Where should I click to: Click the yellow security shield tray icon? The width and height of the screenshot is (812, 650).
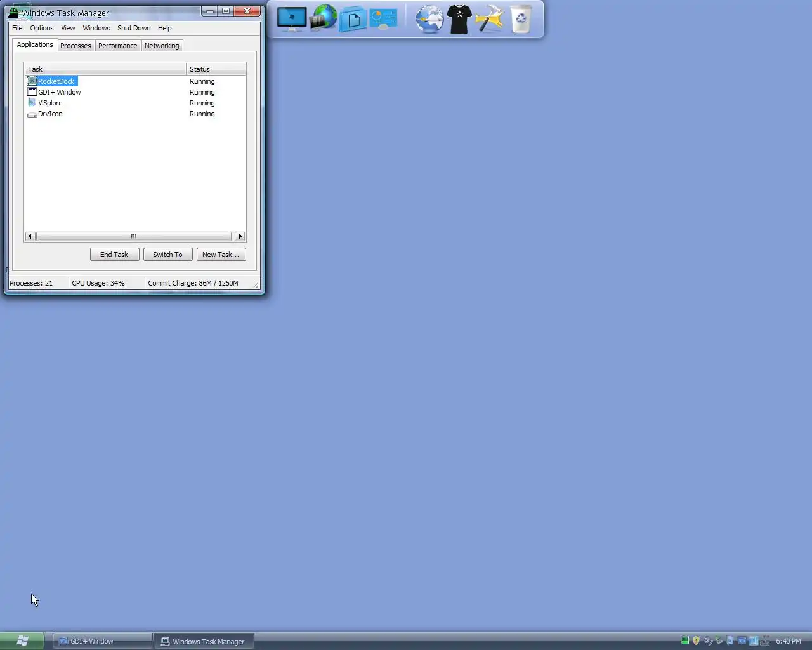click(x=696, y=641)
